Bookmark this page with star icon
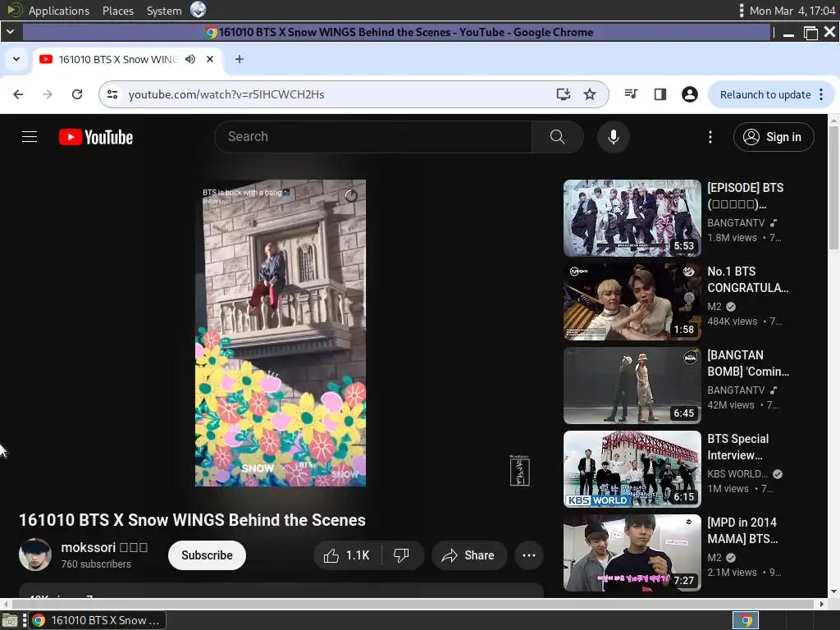This screenshot has width=840, height=630. [x=590, y=94]
